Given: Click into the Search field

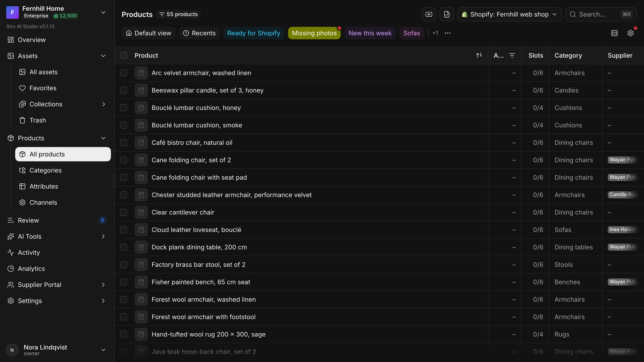Looking at the screenshot, I should click(601, 14).
